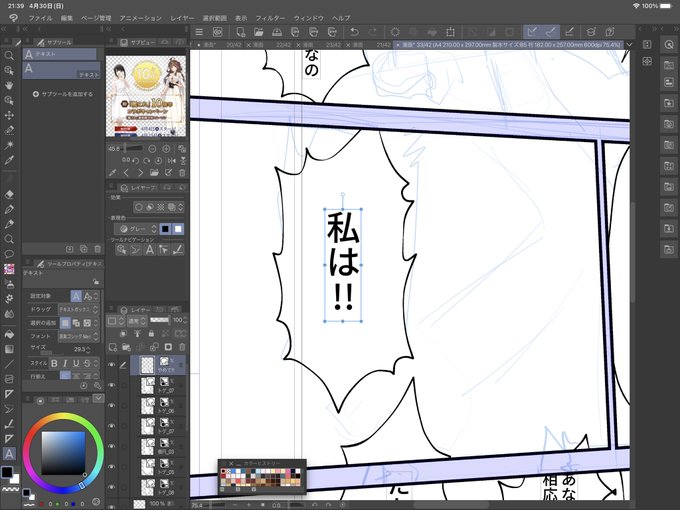
Task: Toggle Lock Layer in Layer panel
Action: tap(151, 333)
